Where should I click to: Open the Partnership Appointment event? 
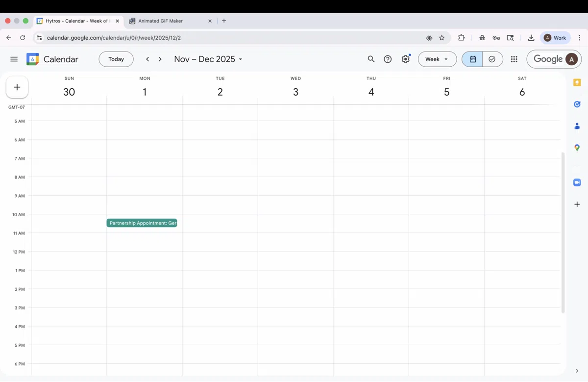pos(142,223)
